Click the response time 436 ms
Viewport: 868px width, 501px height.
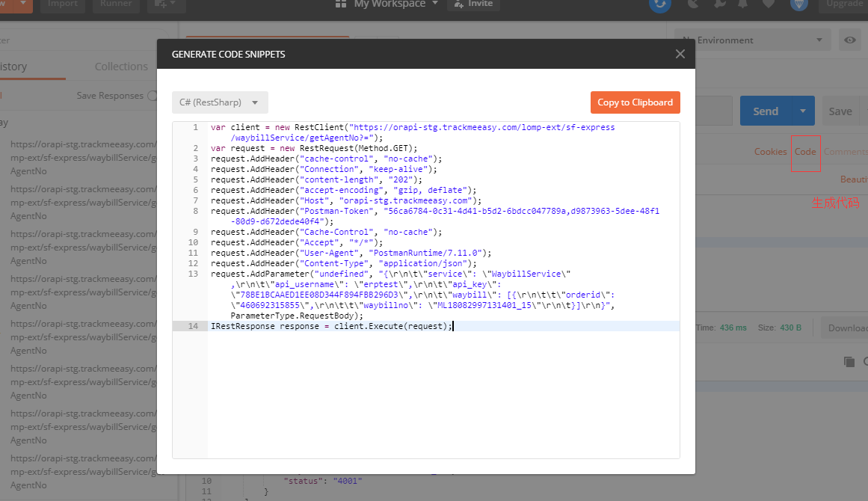coord(733,328)
